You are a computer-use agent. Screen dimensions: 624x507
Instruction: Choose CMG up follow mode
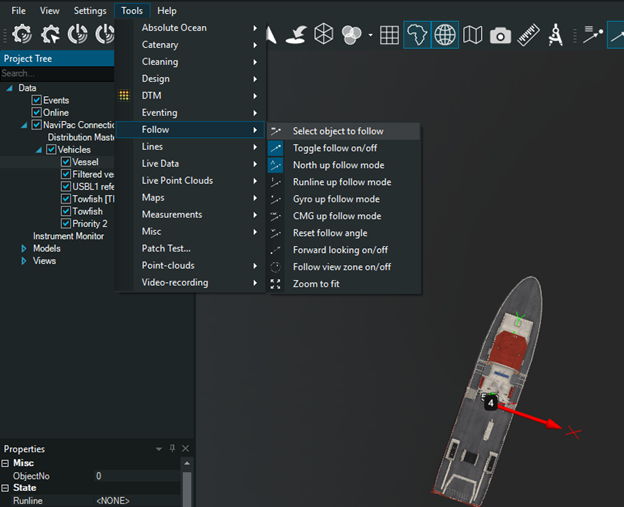pyautogui.click(x=344, y=216)
